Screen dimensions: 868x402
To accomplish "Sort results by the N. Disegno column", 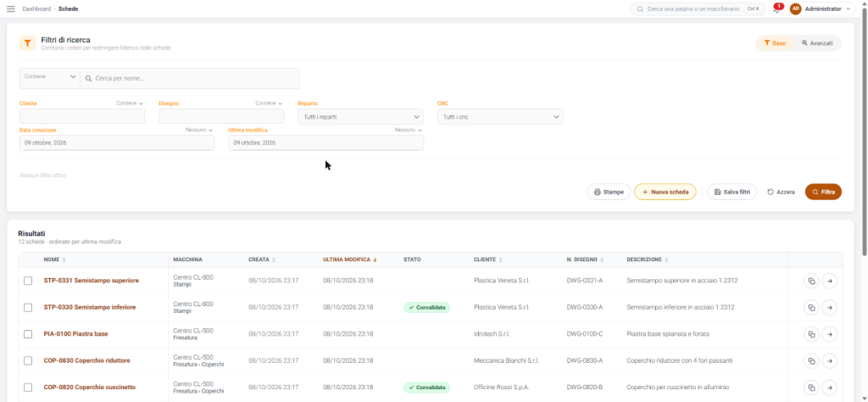I will pos(585,260).
